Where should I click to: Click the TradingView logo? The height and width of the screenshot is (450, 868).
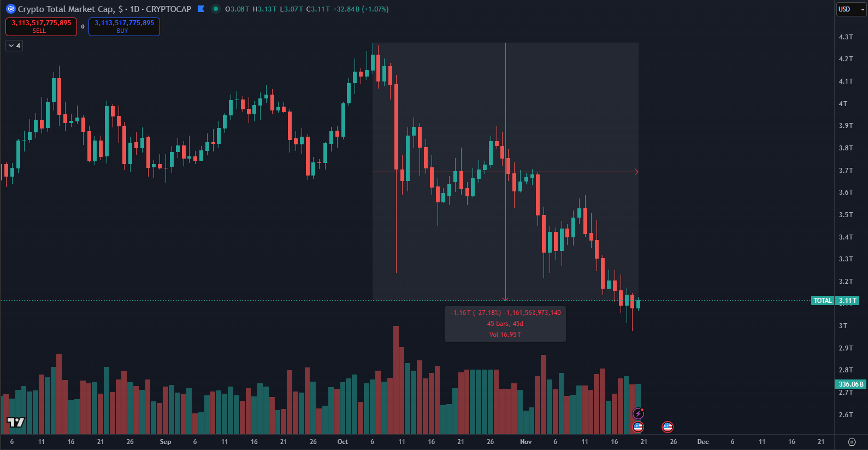16,422
